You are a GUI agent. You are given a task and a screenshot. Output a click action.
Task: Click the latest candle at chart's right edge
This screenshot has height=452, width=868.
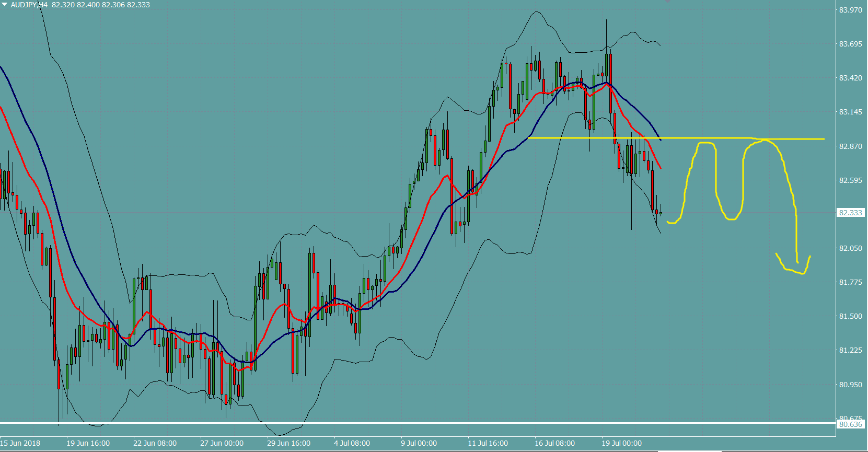(661, 213)
